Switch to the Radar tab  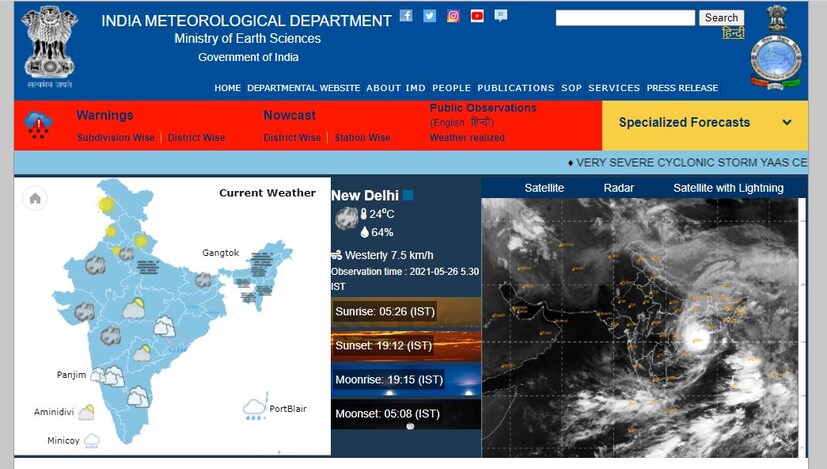[x=618, y=188]
